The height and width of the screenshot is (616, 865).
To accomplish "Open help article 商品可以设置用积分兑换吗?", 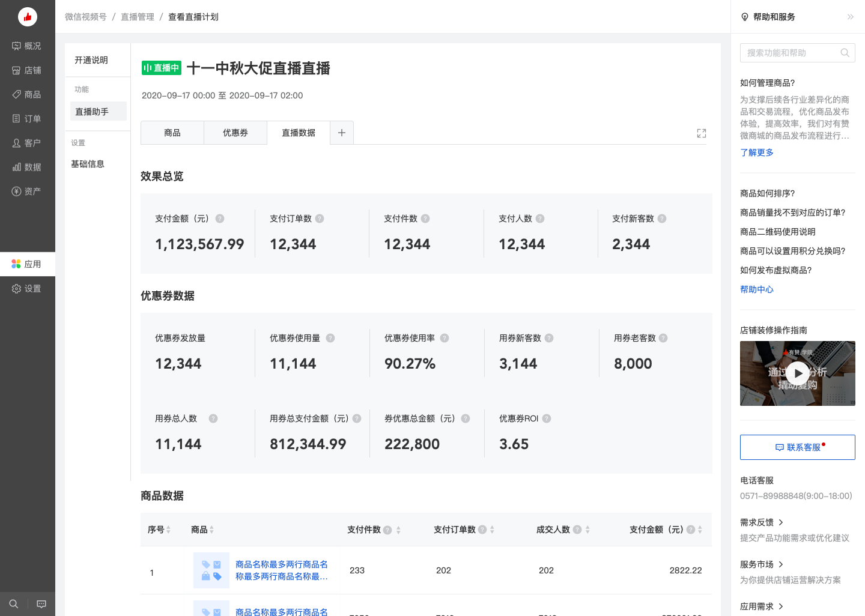I will [x=793, y=251].
